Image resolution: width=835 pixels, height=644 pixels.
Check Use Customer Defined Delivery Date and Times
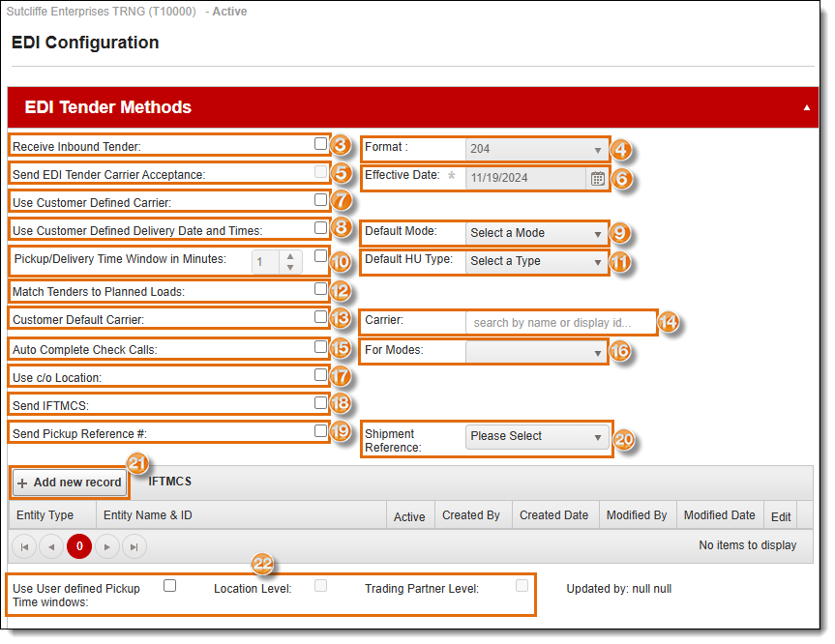click(320, 228)
